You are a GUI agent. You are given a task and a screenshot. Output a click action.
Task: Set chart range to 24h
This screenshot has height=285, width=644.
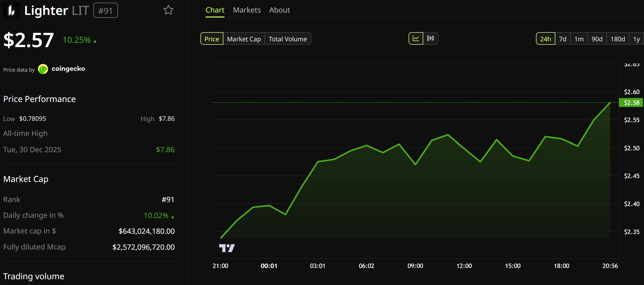pyautogui.click(x=546, y=39)
